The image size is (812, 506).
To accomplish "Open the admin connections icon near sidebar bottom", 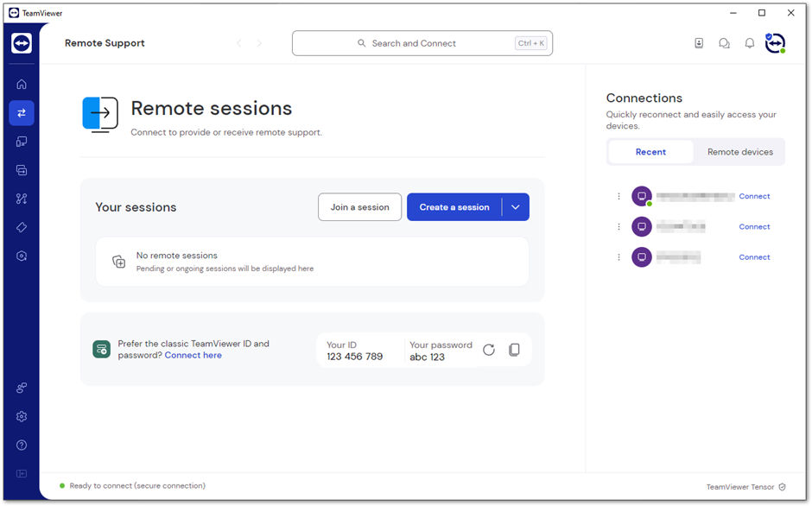I will point(22,388).
